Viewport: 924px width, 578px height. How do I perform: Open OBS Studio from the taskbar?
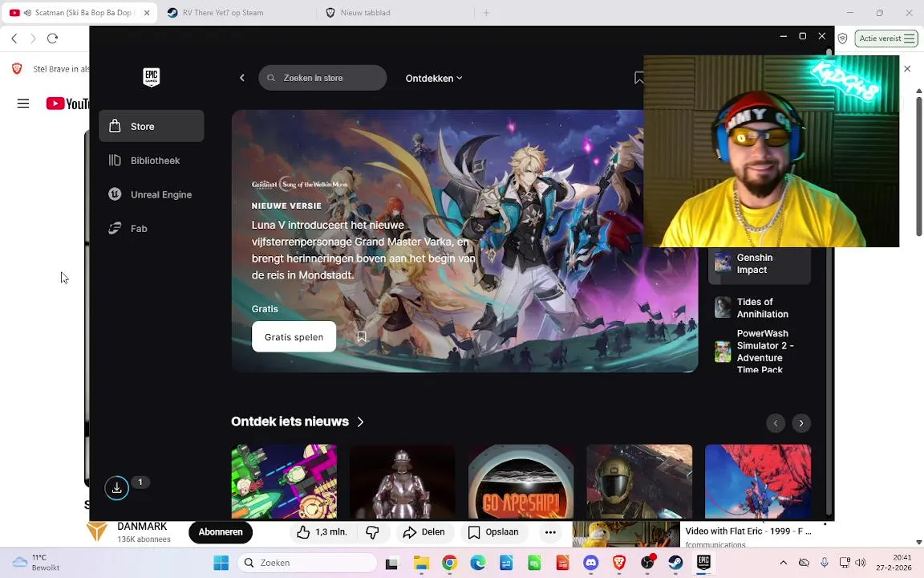click(647, 563)
